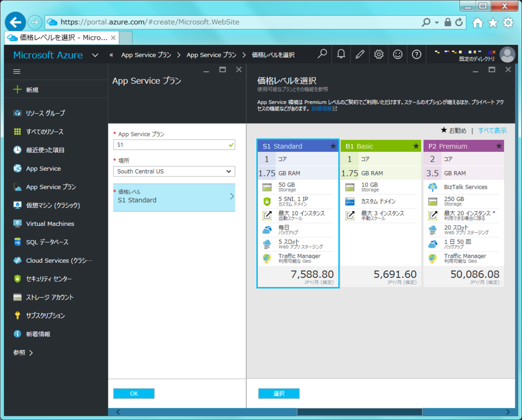522x420 pixels.
Task: Click the すべて表示 link
Action: click(x=492, y=130)
